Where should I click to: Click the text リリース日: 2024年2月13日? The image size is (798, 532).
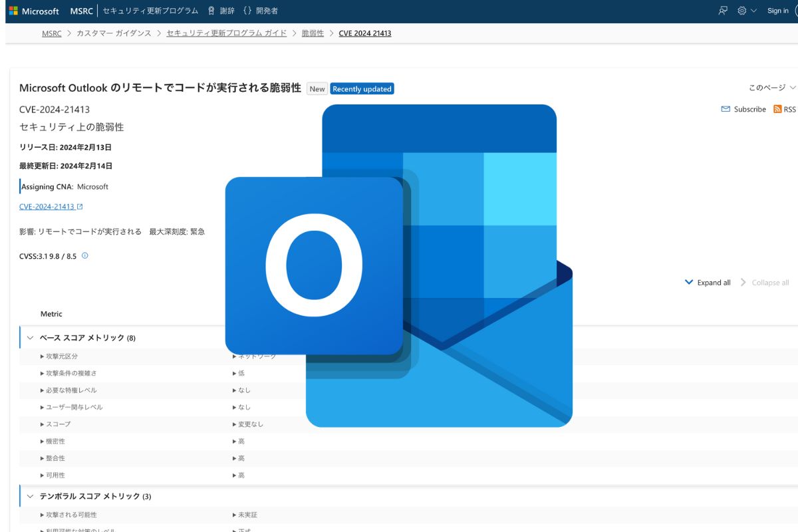pyautogui.click(x=65, y=147)
